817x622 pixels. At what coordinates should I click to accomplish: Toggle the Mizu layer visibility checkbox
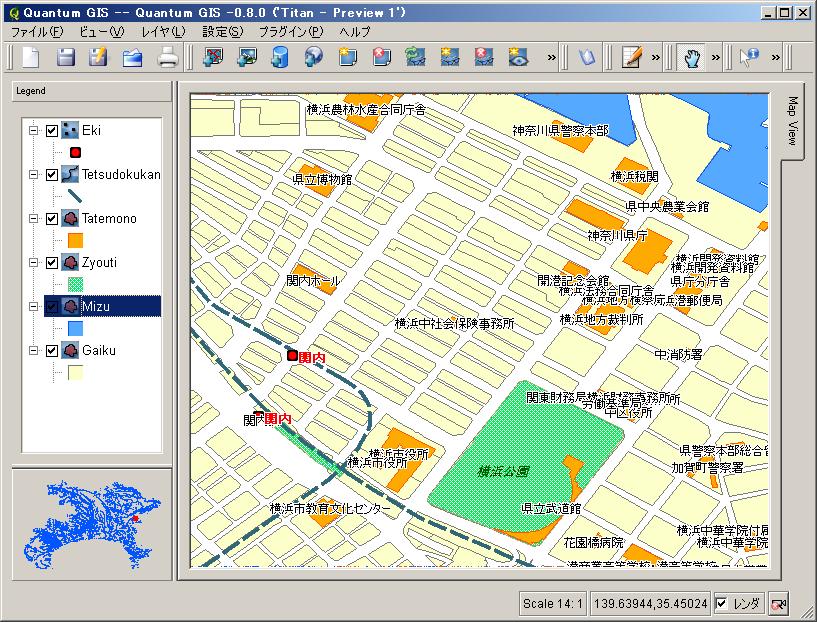click(x=51, y=306)
